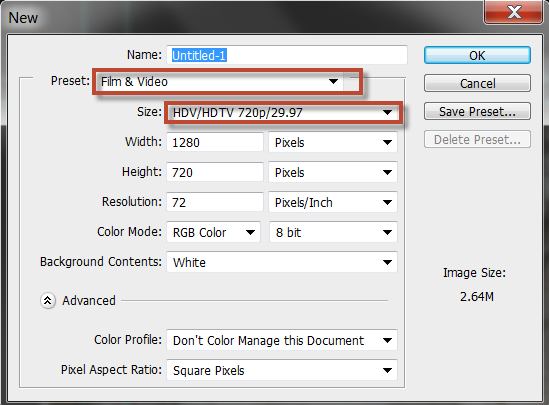
Task: Open the Pixel Aspect Ratio dropdown
Action: click(282, 370)
